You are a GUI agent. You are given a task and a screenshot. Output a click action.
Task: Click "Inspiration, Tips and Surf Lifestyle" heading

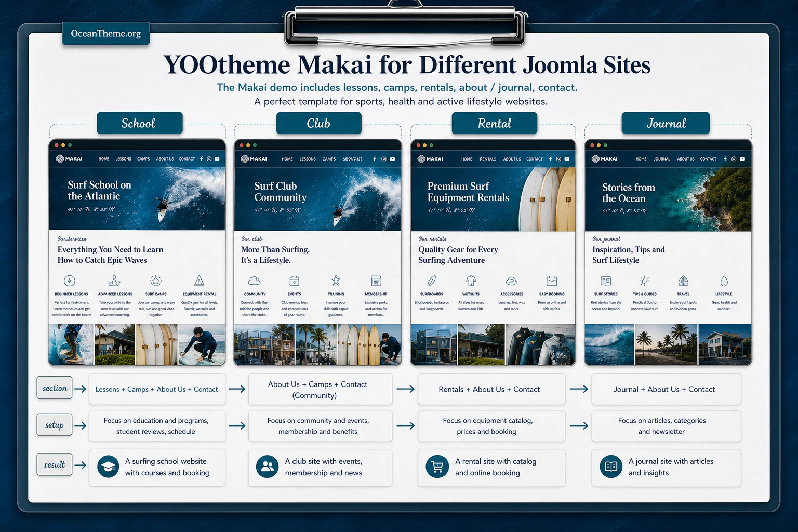tap(629, 255)
